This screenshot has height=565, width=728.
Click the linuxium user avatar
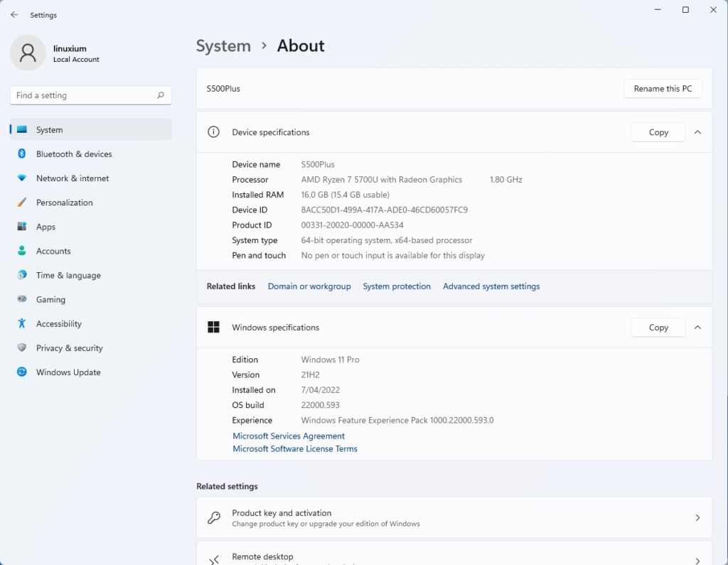[x=28, y=53]
